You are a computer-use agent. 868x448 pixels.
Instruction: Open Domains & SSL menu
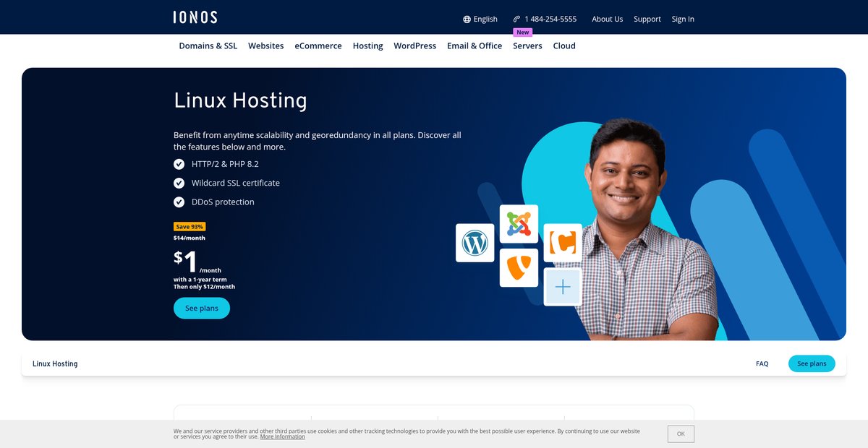(x=208, y=46)
